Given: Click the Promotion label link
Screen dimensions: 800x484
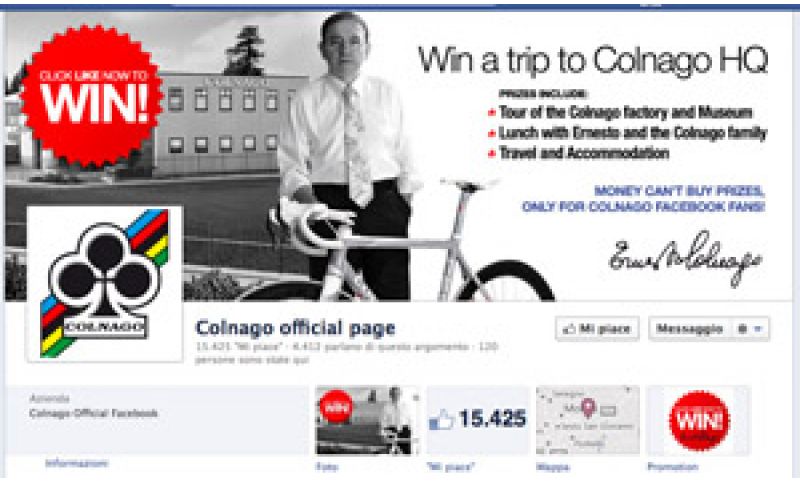Looking at the screenshot, I should coord(672,467).
